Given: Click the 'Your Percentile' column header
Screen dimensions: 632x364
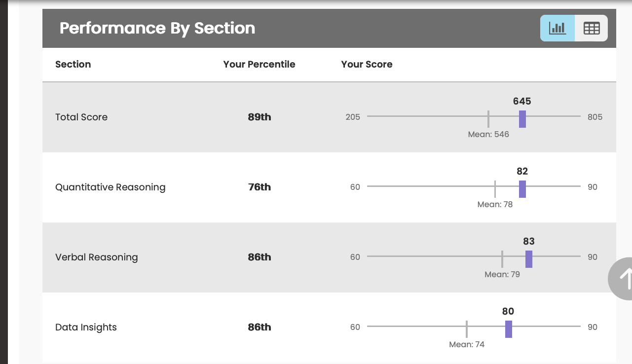Looking at the screenshot, I should click(x=259, y=64).
